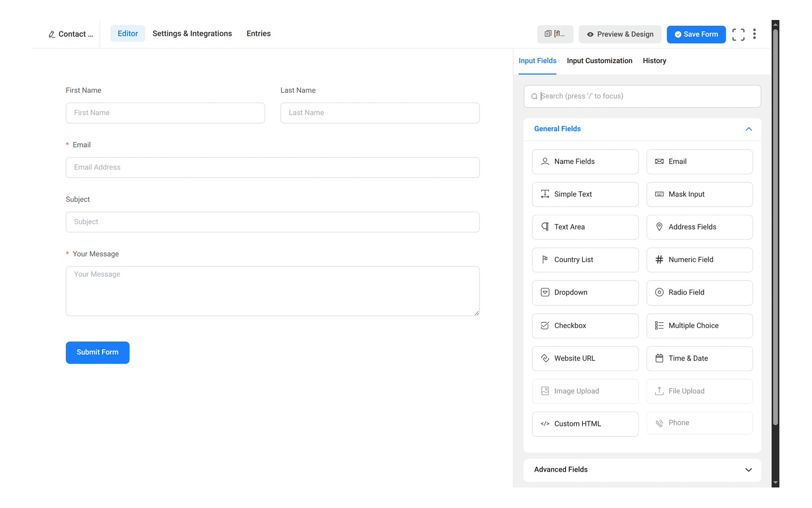The height and width of the screenshot is (508, 812).
Task: Expand the Advanced Fields section
Action: click(642, 470)
